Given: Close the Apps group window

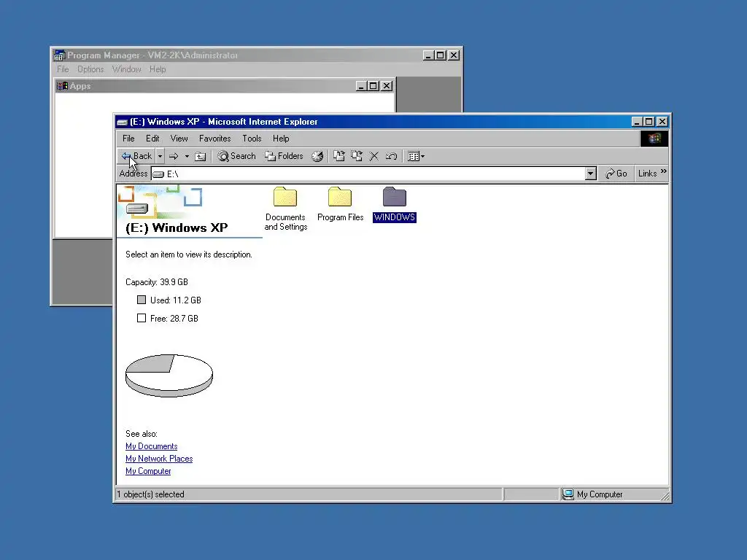Looking at the screenshot, I should [x=387, y=86].
